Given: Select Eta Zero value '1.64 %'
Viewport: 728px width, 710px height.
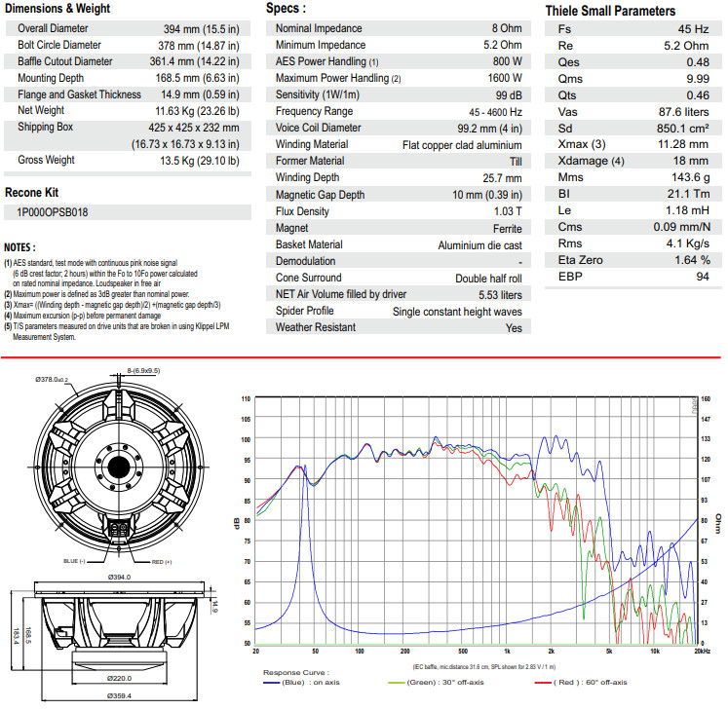Looking at the screenshot, I should point(692,260).
